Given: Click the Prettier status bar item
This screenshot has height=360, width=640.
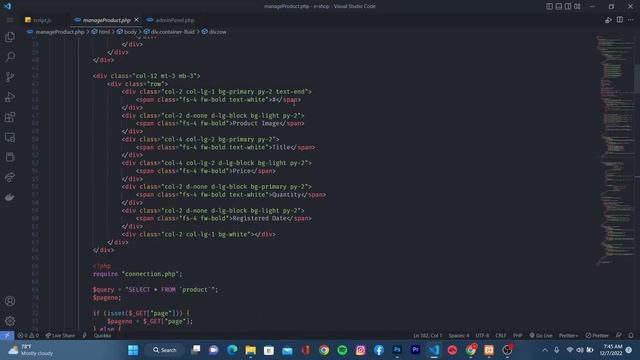Looking at the screenshot, I should 597,336.
